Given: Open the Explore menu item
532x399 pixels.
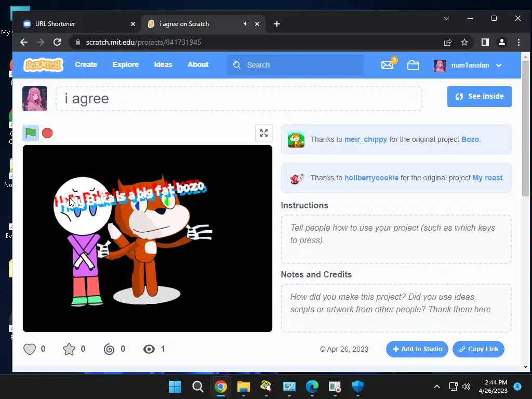Looking at the screenshot, I should [126, 65].
